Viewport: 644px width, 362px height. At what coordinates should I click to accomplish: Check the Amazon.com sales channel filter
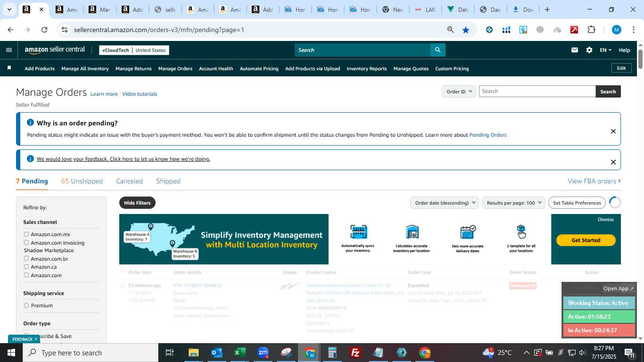click(x=26, y=275)
